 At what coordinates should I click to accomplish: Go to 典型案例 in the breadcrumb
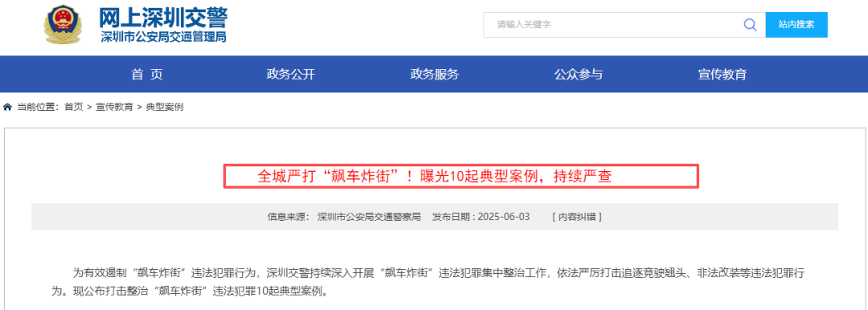coord(165,107)
